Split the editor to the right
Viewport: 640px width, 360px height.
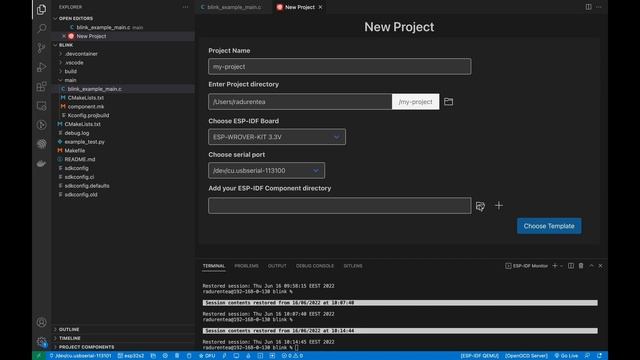(x=588, y=7)
